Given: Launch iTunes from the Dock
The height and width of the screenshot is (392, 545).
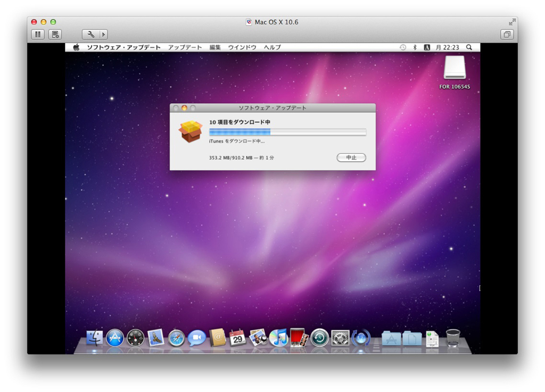Looking at the screenshot, I should [279, 338].
